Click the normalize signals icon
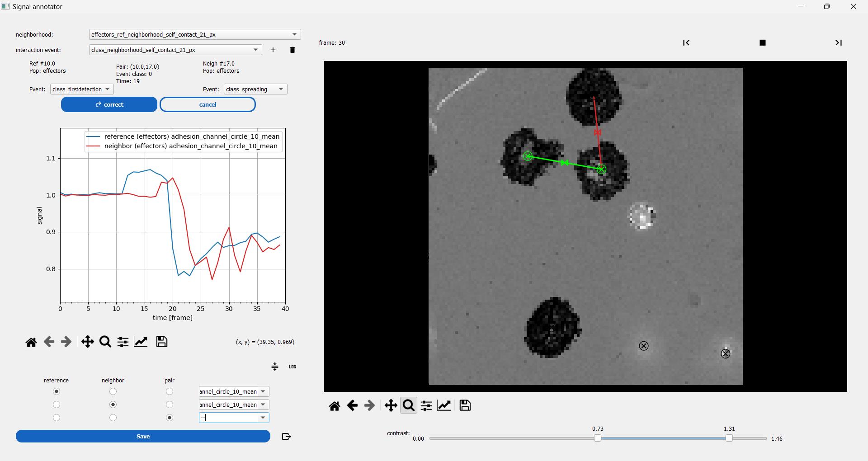This screenshot has width=868, height=461. [x=275, y=367]
